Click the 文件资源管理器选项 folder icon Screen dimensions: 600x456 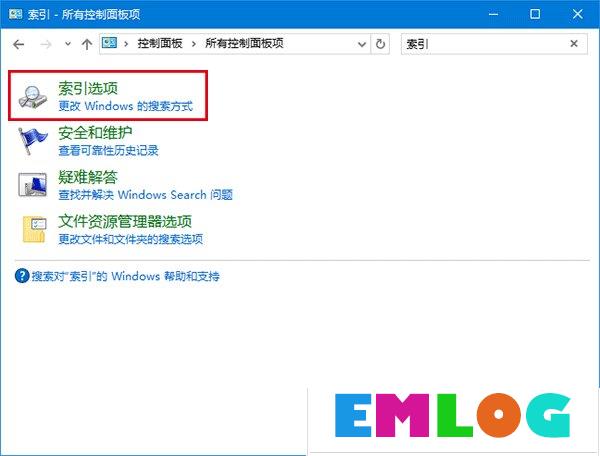[34, 229]
